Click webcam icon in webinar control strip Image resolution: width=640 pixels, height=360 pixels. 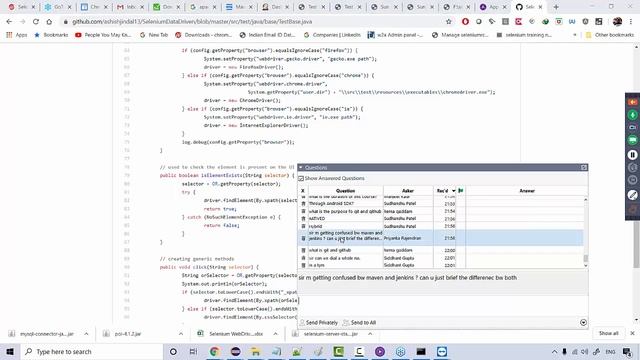point(632,127)
